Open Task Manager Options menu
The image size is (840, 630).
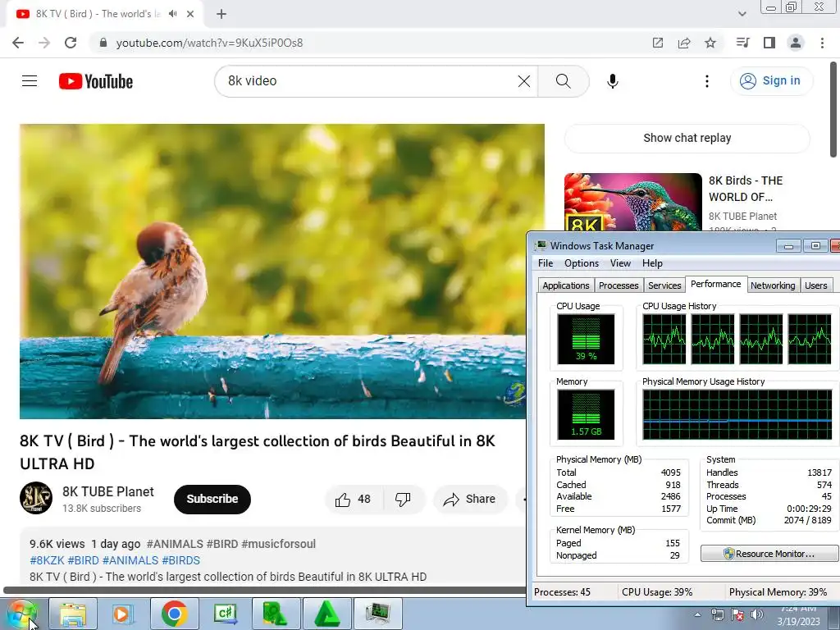[x=582, y=263]
